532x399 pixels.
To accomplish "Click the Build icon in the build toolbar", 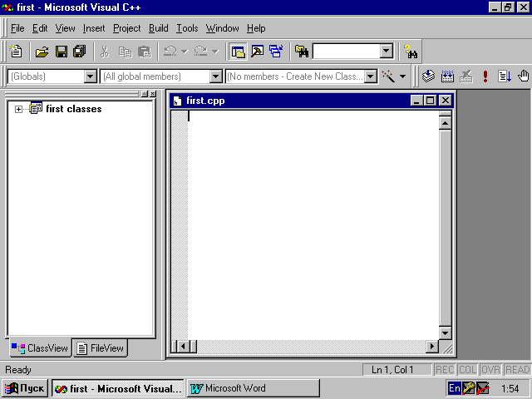I will click(x=447, y=76).
